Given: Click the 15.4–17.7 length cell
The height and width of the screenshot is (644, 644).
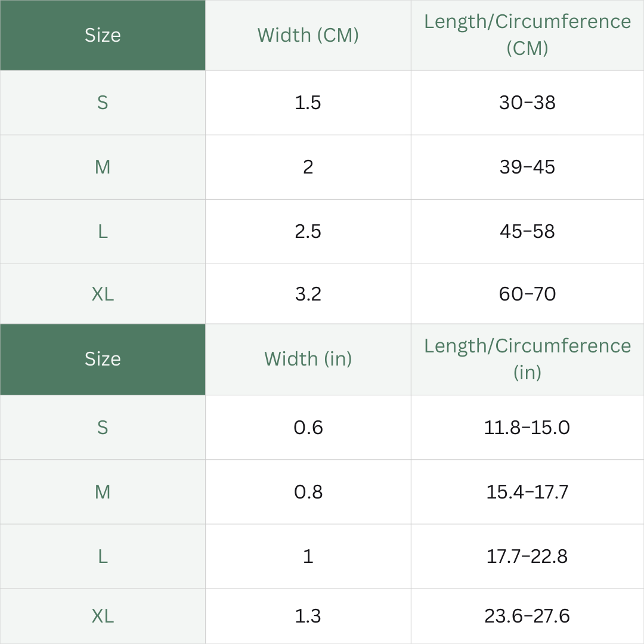Looking at the screenshot, I should (527, 492).
